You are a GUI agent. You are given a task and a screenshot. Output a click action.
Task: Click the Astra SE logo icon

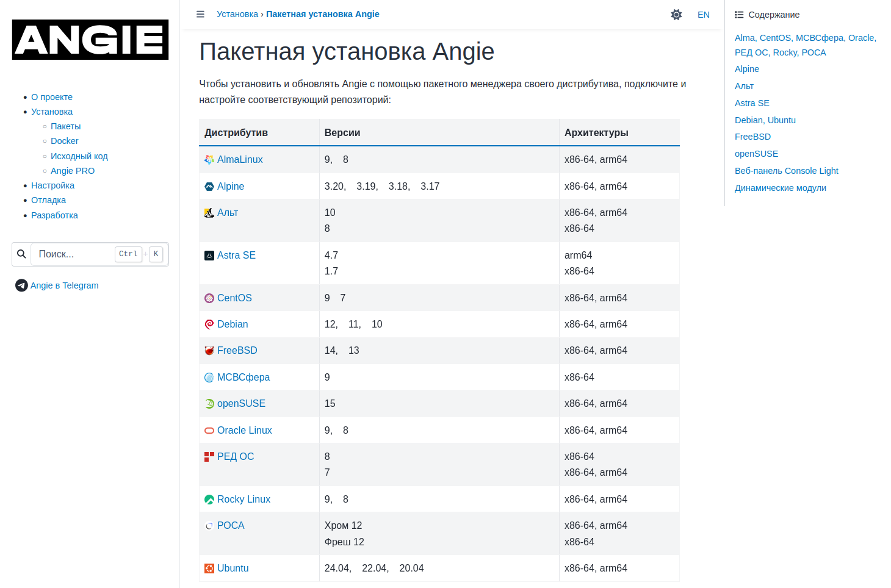pos(209,255)
